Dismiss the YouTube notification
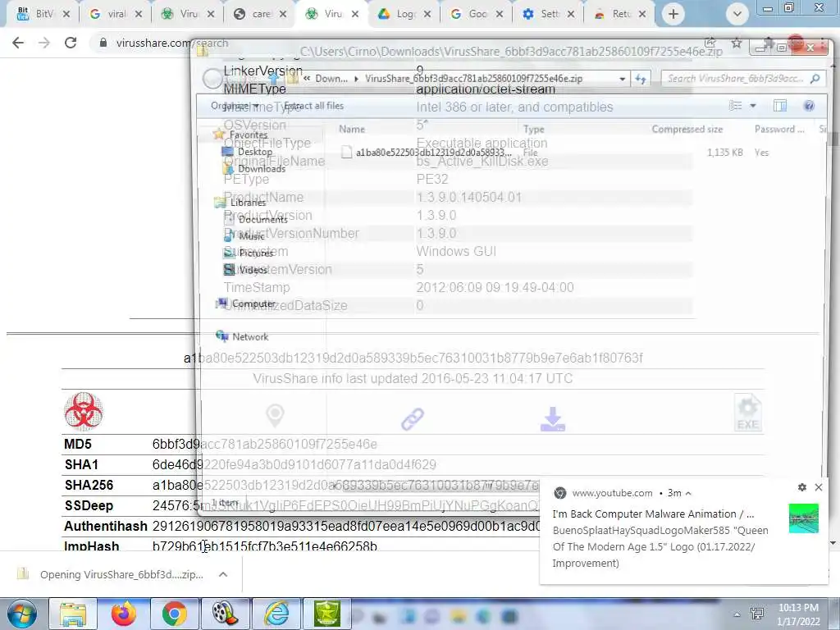The height and width of the screenshot is (630, 840). [819, 487]
